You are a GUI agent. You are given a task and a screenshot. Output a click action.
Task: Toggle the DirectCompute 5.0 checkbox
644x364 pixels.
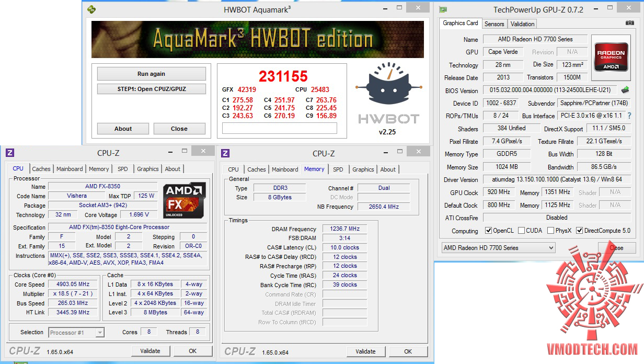point(579,231)
